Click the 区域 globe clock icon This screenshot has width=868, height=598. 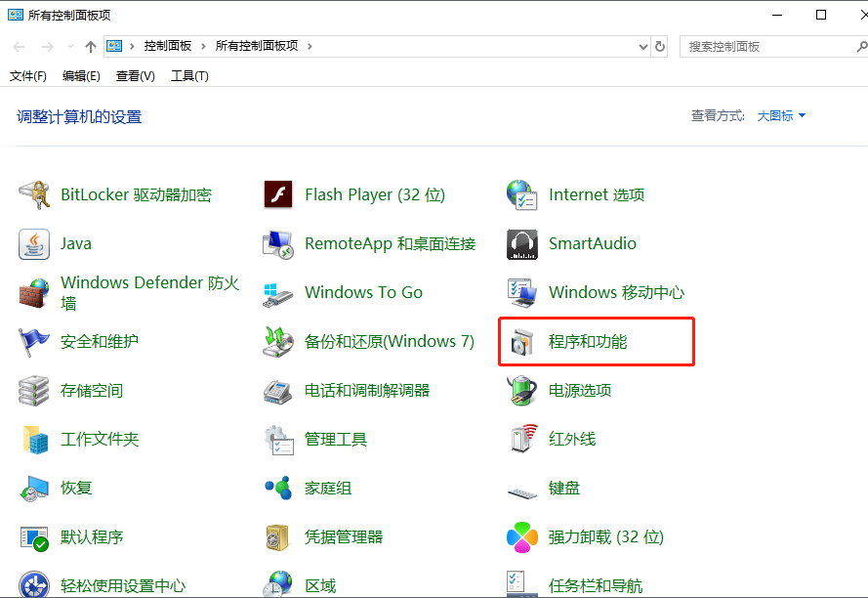pyautogui.click(x=278, y=584)
